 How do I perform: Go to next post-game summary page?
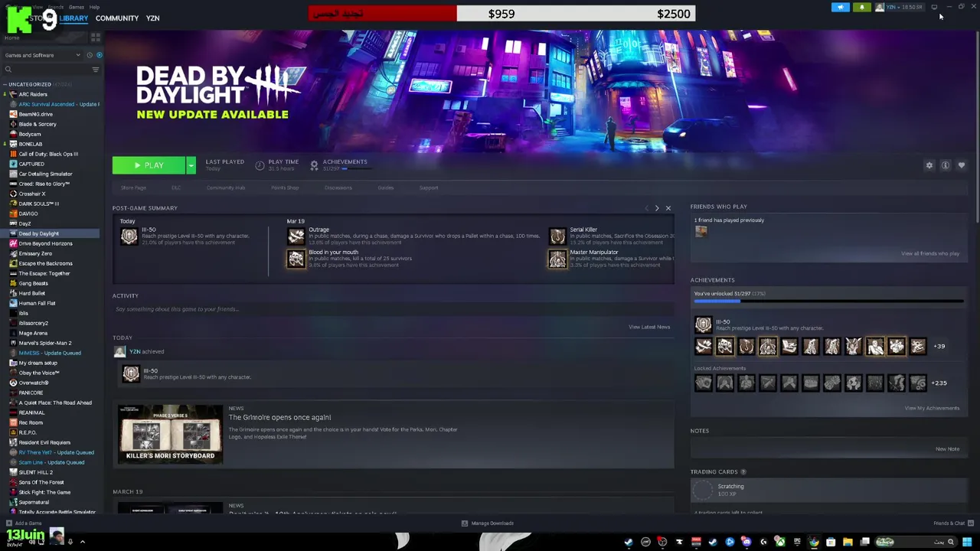click(657, 208)
